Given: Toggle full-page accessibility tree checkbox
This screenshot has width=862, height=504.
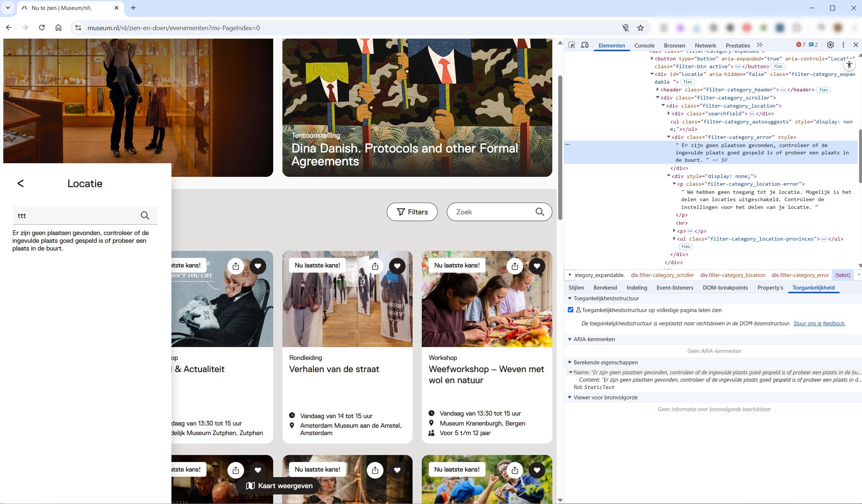Looking at the screenshot, I should [x=570, y=310].
